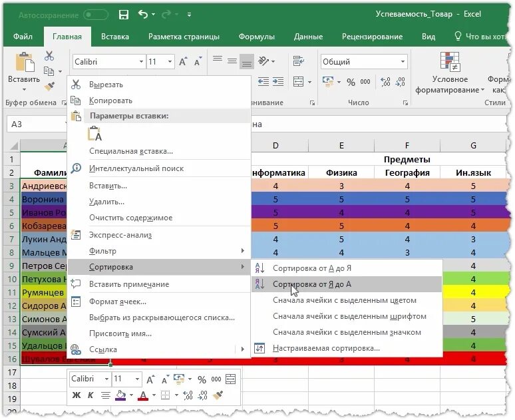Click borders icon in mini toolbar
The width and height of the screenshot is (515, 420).
[165, 395]
